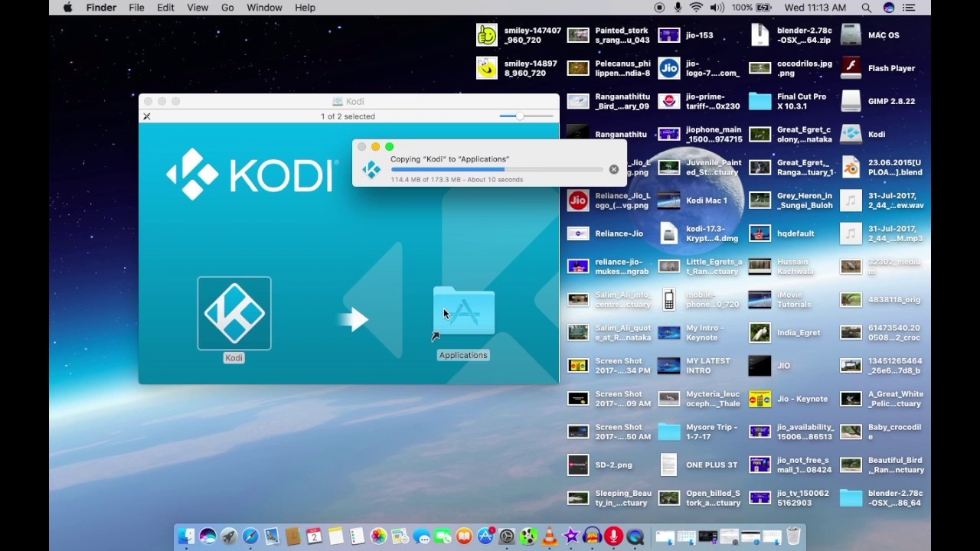Screen dimensions: 980x551
Task: Open Safari from the Dock
Action: (x=250, y=536)
